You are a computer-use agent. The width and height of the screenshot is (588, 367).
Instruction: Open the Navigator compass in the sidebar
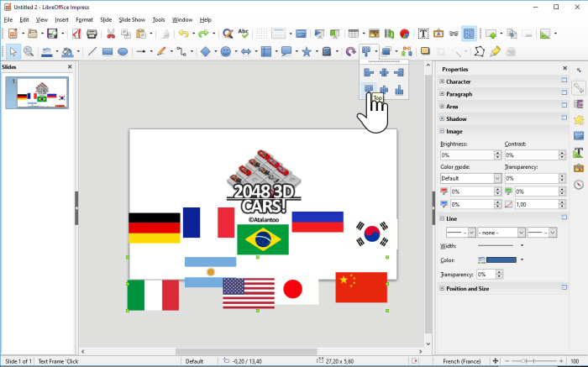[579, 185]
